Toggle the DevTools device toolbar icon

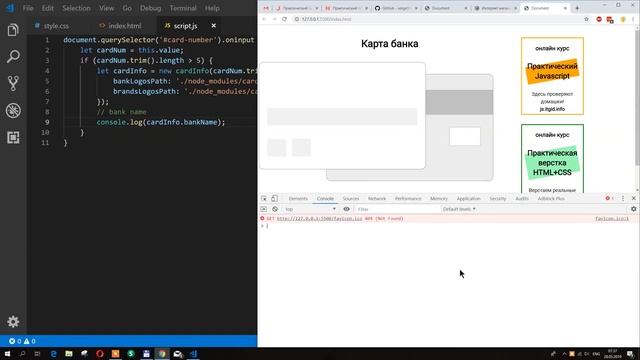274,198
